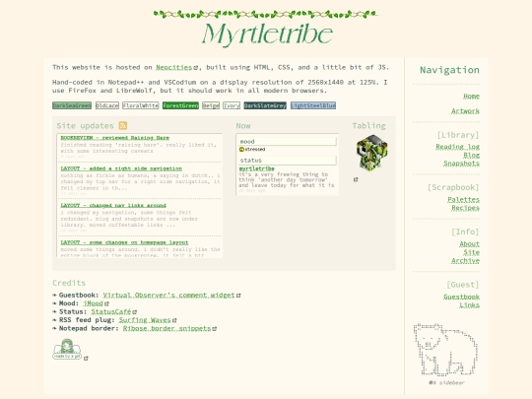Screen dimensions: 532x399
Task: Go to Home in the navigation
Action: pos(471,96)
